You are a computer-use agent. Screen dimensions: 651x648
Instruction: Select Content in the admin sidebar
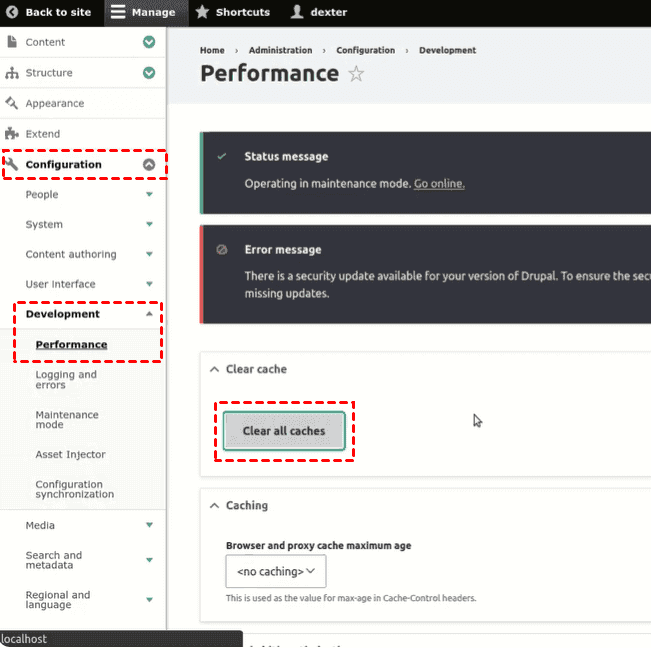(45, 42)
